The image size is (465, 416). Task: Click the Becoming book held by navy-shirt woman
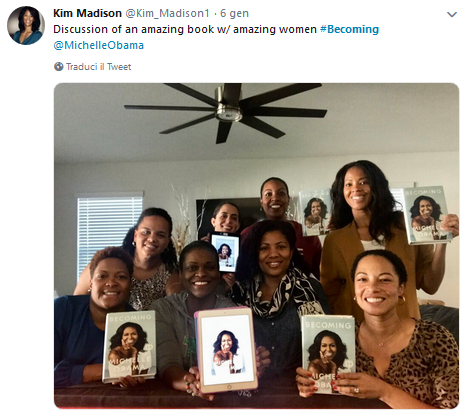pyautogui.click(x=130, y=346)
